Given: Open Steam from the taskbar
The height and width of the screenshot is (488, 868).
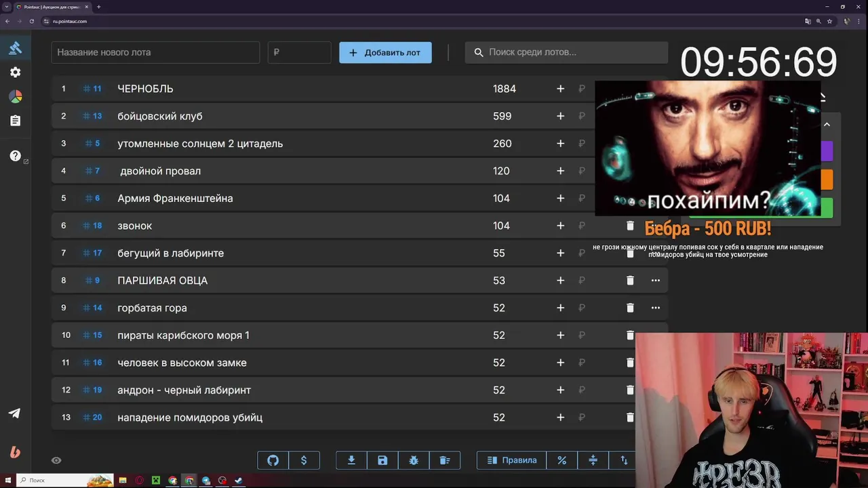Looking at the screenshot, I should click(238, 481).
